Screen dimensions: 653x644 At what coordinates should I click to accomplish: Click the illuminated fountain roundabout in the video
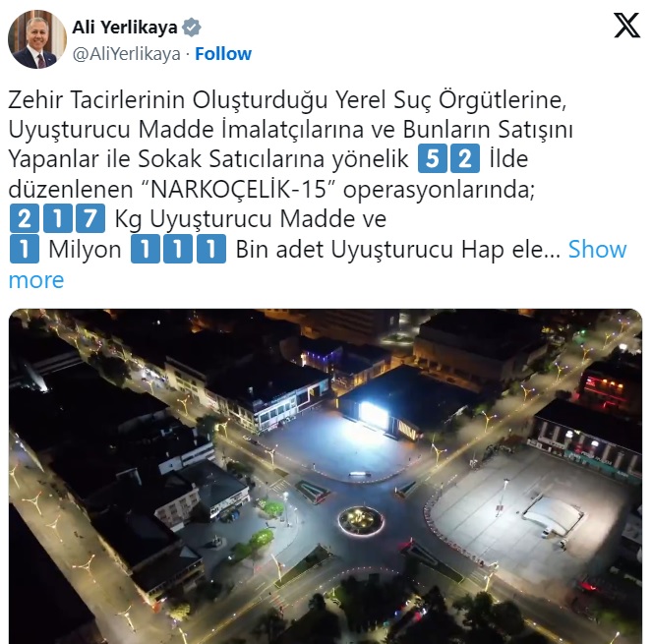[361, 520]
